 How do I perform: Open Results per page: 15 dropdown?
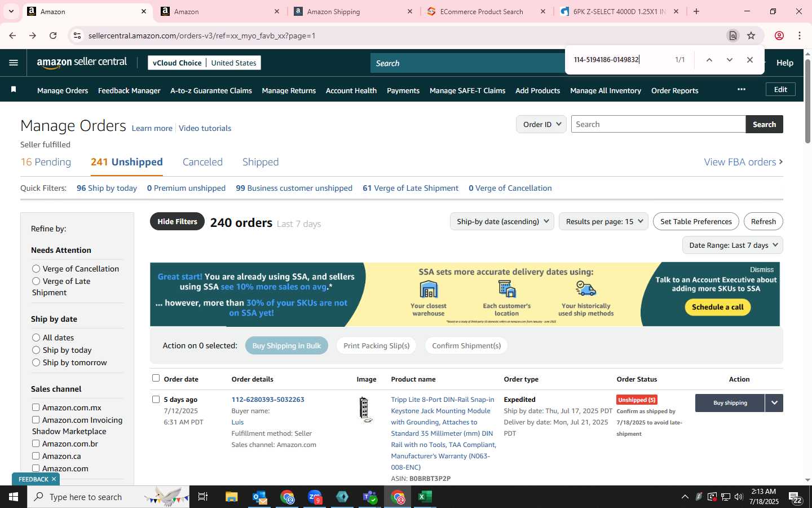pos(603,221)
